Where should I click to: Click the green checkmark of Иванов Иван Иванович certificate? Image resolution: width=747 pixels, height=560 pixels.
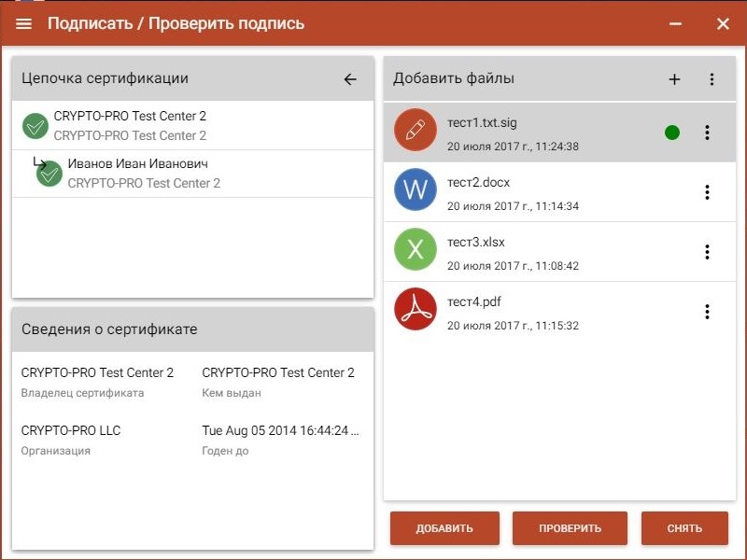tap(49, 174)
